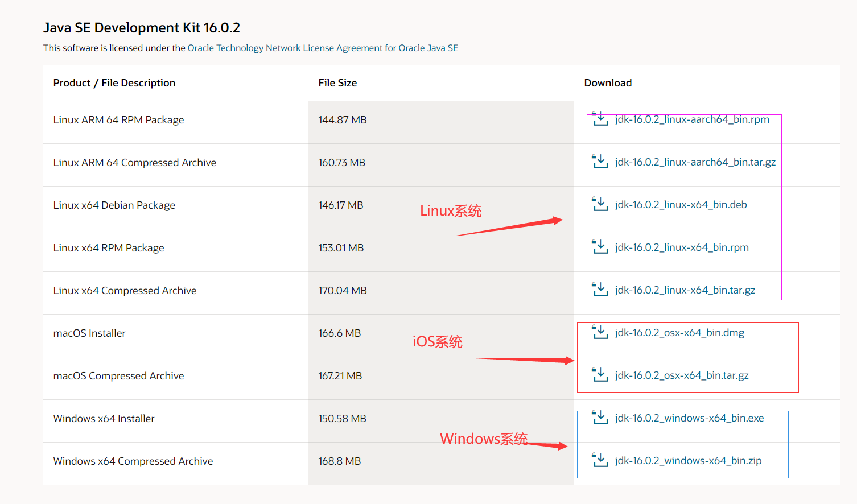
Task: Select macOS Compressed Archive text
Action: [119, 376]
